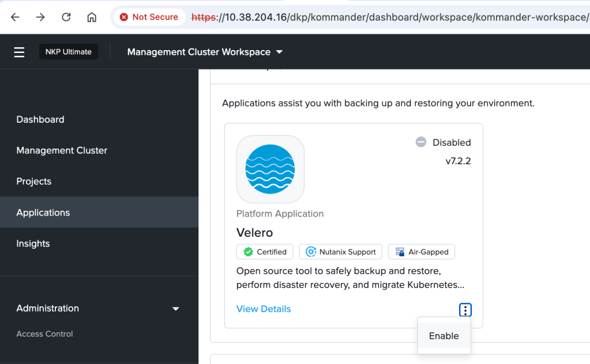Go back with the browser back arrow
590x364 pixels.
point(15,17)
